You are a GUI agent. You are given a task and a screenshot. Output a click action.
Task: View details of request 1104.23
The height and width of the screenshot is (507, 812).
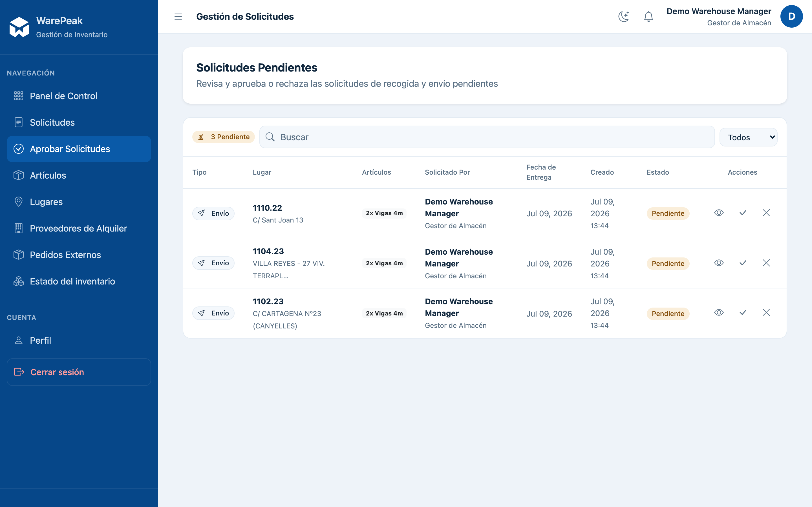(x=719, y=263)
